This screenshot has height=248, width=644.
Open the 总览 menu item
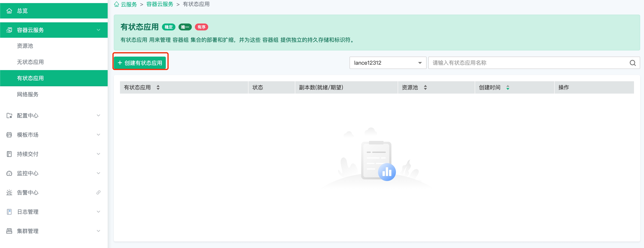tap(54, 11)
